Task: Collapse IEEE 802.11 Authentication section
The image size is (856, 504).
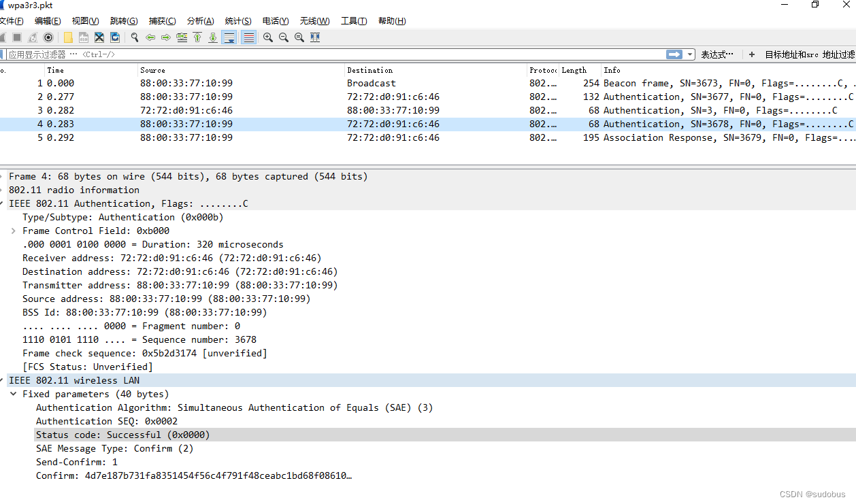Action: 2,203
